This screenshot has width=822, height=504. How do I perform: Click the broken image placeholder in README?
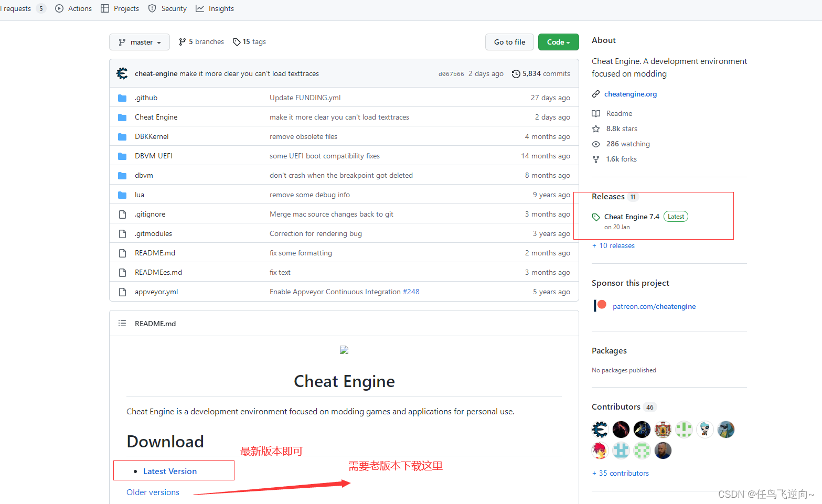pyautogui.click(x=344, y=350)
